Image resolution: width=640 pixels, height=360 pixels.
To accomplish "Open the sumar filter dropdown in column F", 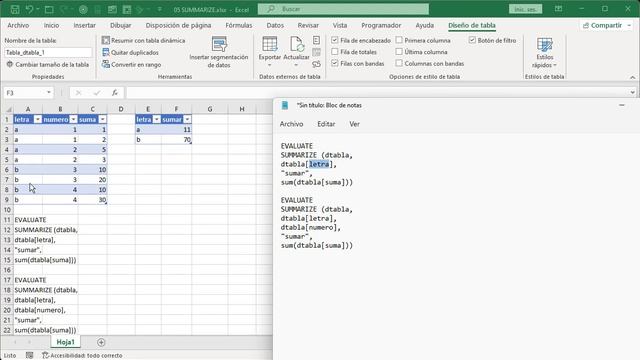I will [x=187, y=119].
